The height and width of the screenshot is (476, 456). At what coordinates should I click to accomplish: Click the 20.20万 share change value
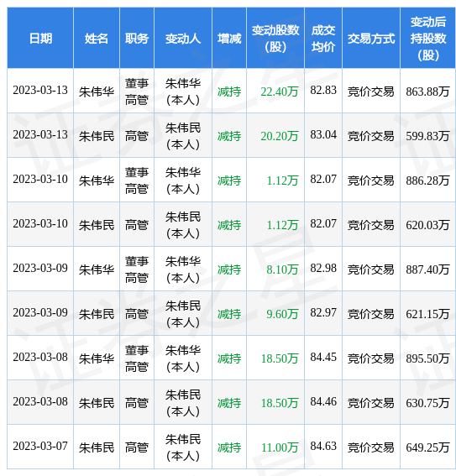pyautogui.click(x=280, y=136)
